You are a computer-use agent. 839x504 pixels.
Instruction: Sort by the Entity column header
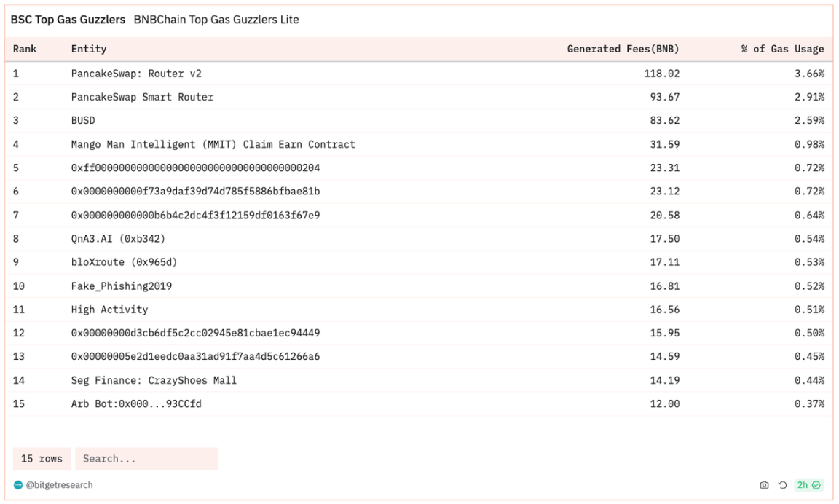coord(89,49)
